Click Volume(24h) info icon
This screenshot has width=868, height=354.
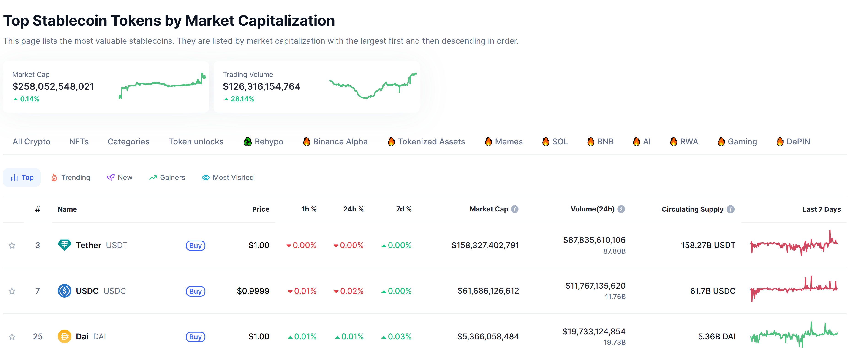pyautogui.click(x=621, y=209)
